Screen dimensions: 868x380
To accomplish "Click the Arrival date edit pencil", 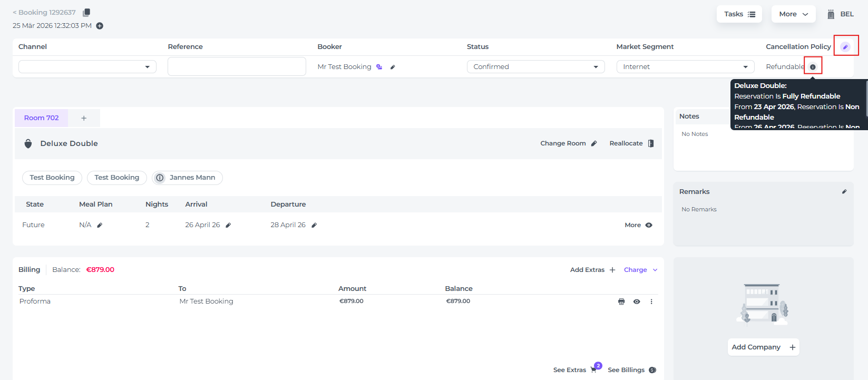I will click(228, 225).
